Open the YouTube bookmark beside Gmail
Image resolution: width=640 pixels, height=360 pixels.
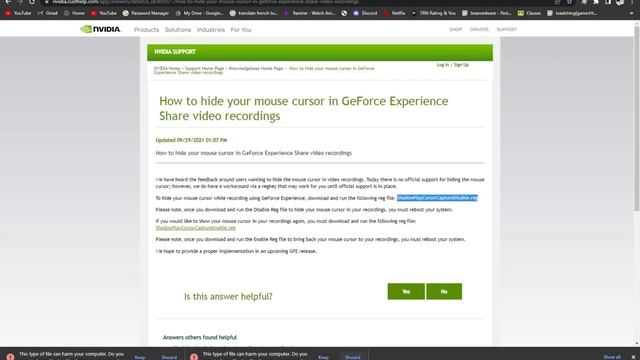[18, 13]
